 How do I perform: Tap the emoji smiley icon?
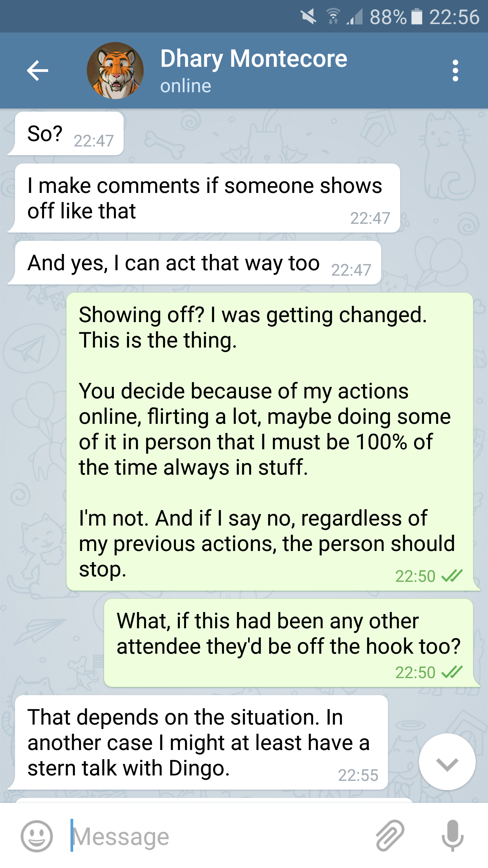click(x=37, y=836)
